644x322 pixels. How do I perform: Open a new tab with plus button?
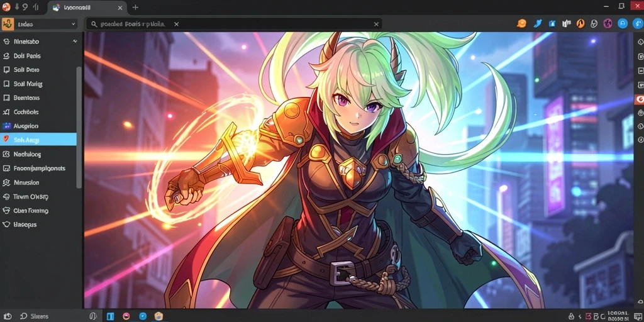coord(136,8)
